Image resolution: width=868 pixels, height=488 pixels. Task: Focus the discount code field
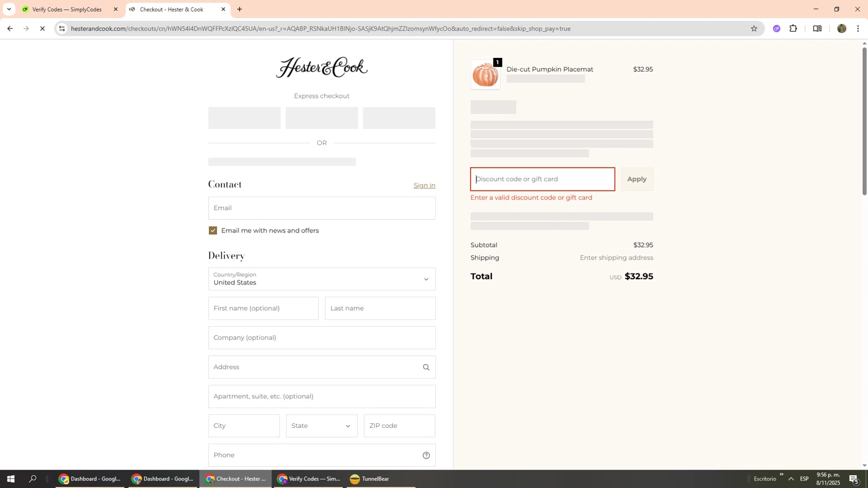(x=542, y=179)
